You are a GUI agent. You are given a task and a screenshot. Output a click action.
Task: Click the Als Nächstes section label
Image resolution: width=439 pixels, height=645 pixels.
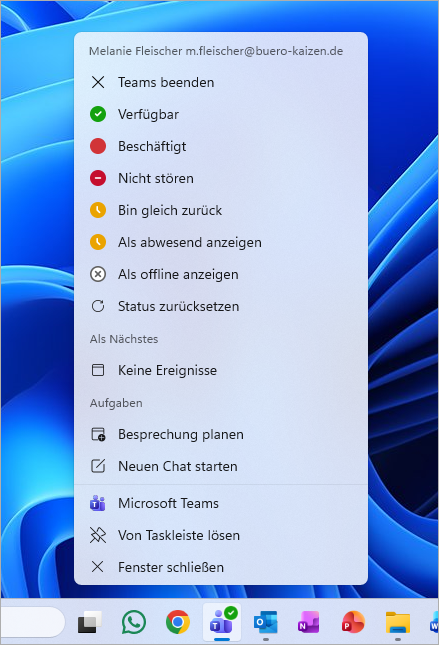tap(124, 339)
